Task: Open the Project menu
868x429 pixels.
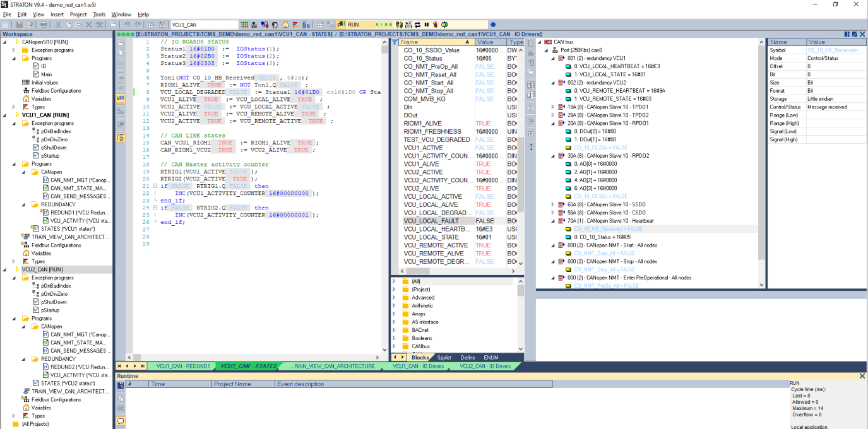Action: 78,14
